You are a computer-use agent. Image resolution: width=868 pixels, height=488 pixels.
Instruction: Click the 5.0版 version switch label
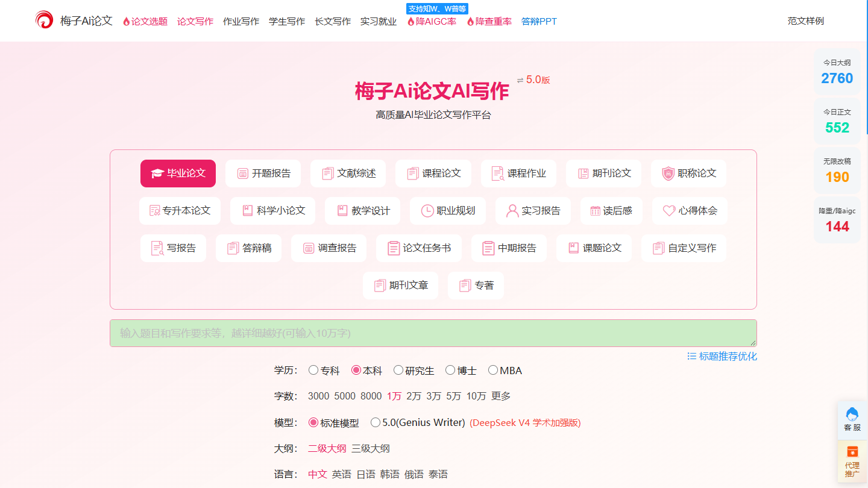(x=533, y=80)
